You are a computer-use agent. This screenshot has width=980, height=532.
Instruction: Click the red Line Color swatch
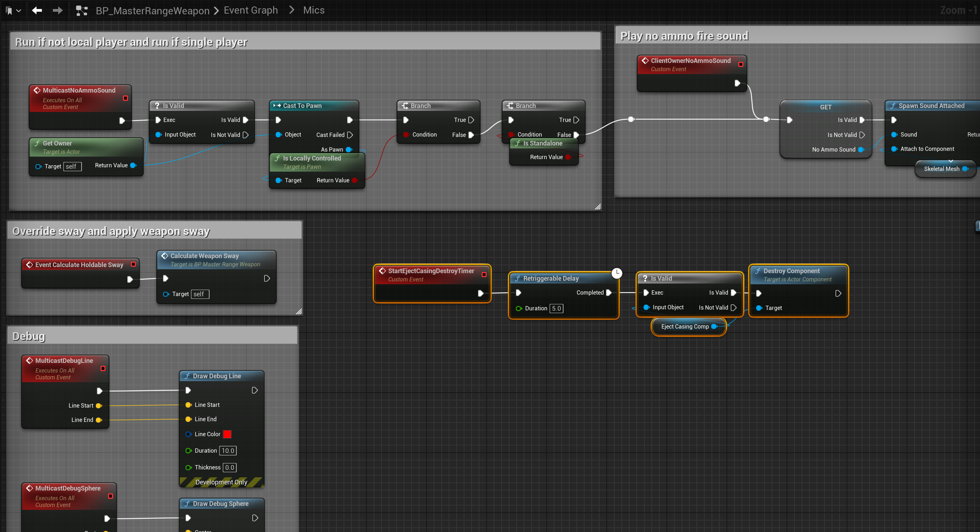pos(227,434)
